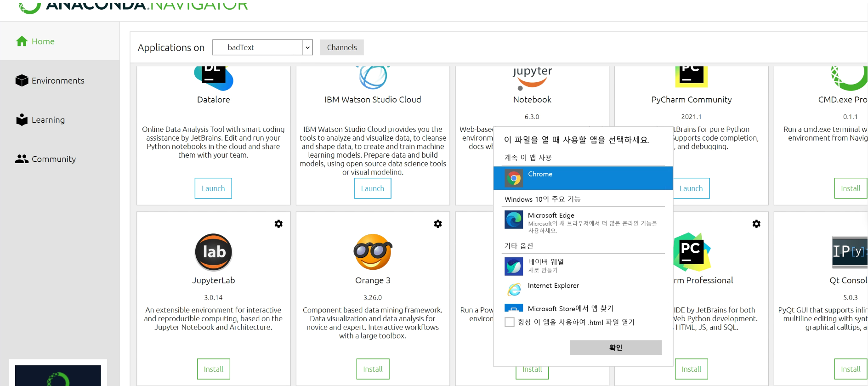The height and width of the screenshot is (386, 868).
Task: Click the bottom-left Anaconda banner thumbnail
Action: [58, 375]
